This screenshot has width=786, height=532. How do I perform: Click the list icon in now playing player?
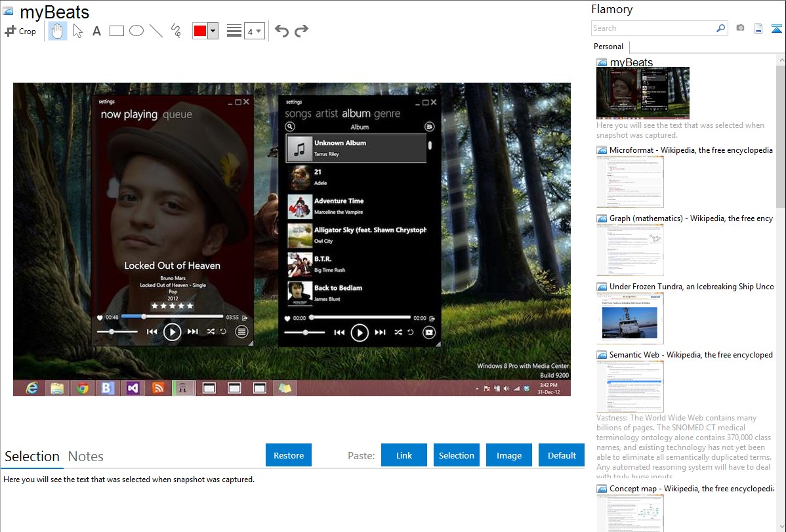click(241, 332)
